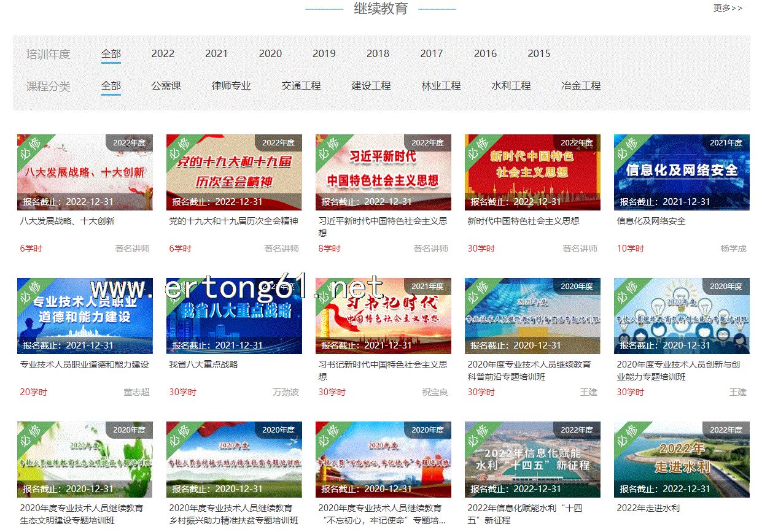Viewport: 770px width, 532px height.
Task: Select 林业工程 course category
Action: click(441, 86)
